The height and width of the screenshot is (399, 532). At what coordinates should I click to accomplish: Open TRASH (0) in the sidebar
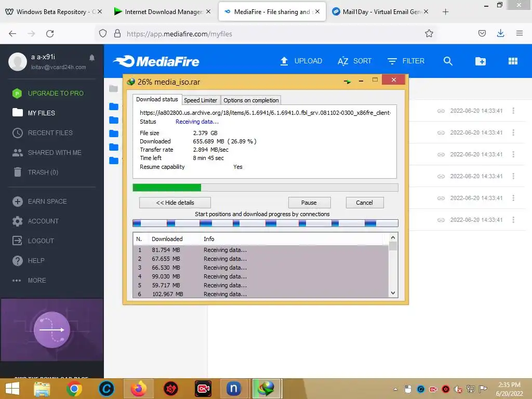tap(36, 172)
